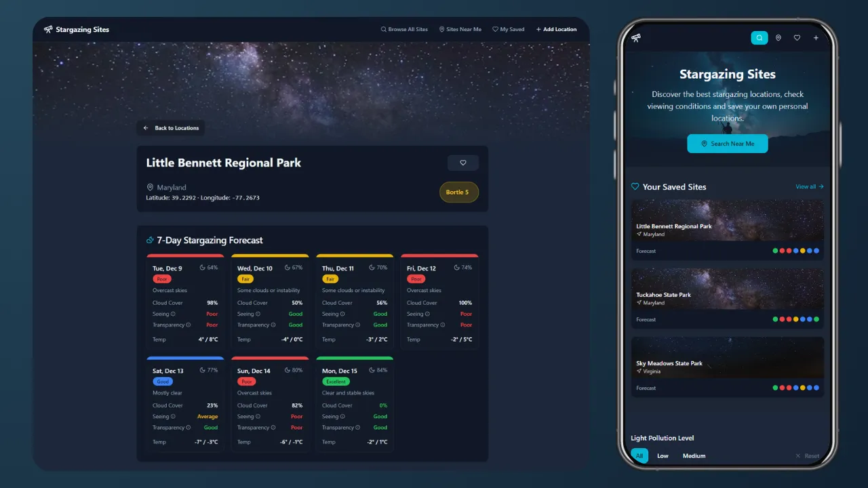Screen dimensions: 868x488
Task: Select the location pin icon in mobile header
Action: click(778, 37)
